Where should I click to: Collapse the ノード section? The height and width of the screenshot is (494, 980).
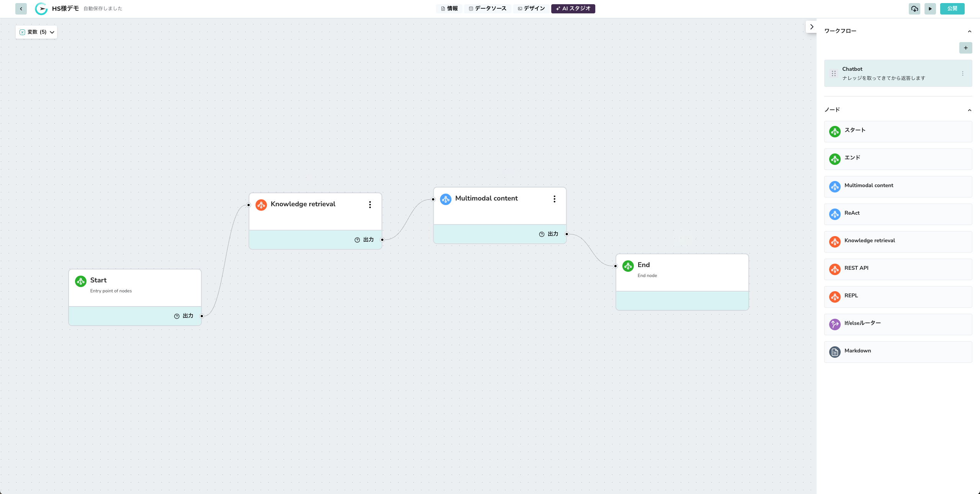[969, 110]
